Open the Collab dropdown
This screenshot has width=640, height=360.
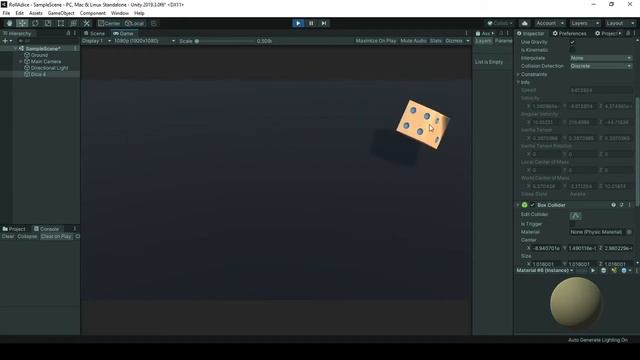[500, 23]
